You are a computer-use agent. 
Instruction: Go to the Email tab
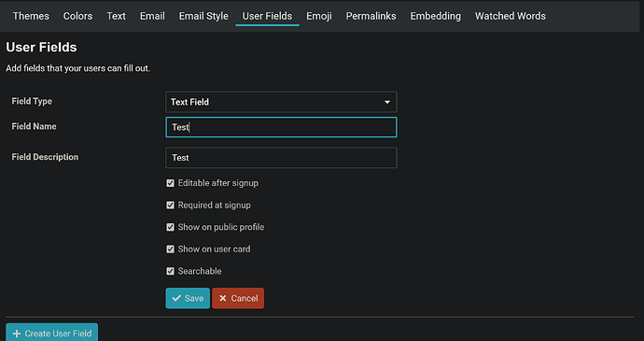pyautogui.click(x=152, y=16)
